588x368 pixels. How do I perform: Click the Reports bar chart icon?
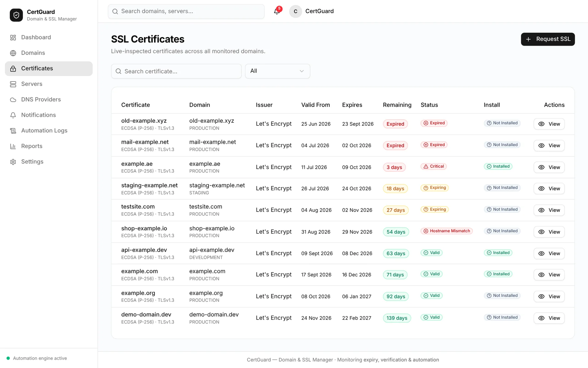tap(13, 146)
